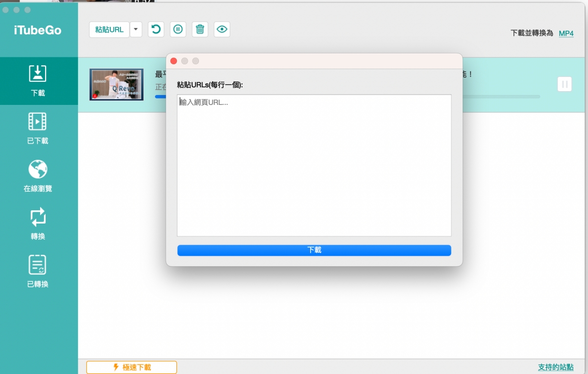Open the MP4 output format selector
This screenshot has width=588, height=374.
tap(566, 33)
